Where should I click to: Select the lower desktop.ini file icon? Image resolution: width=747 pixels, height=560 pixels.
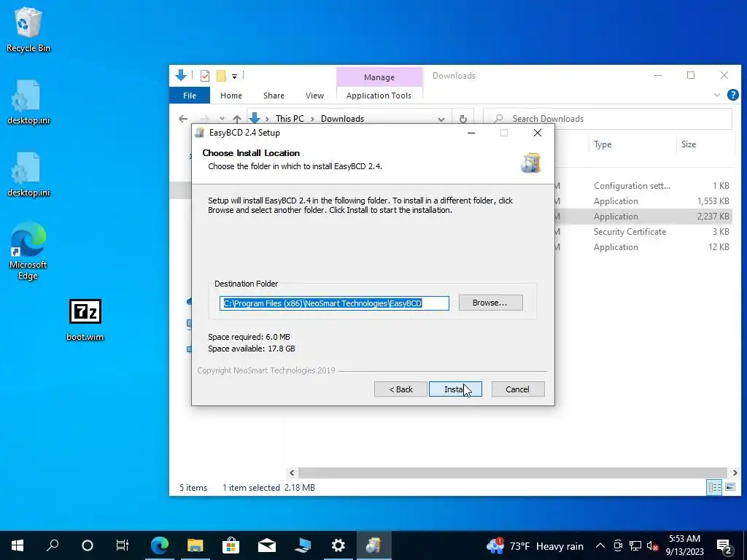click(28, 175)
